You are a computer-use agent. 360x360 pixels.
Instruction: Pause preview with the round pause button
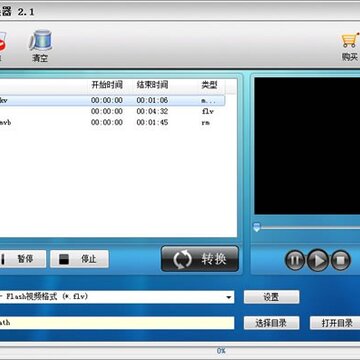pyautogui.click(x=295, y=260)
